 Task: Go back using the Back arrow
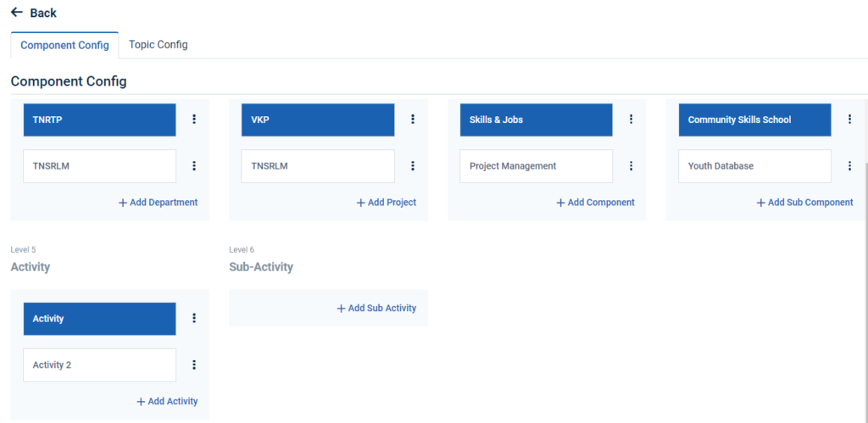click(34, 13)
